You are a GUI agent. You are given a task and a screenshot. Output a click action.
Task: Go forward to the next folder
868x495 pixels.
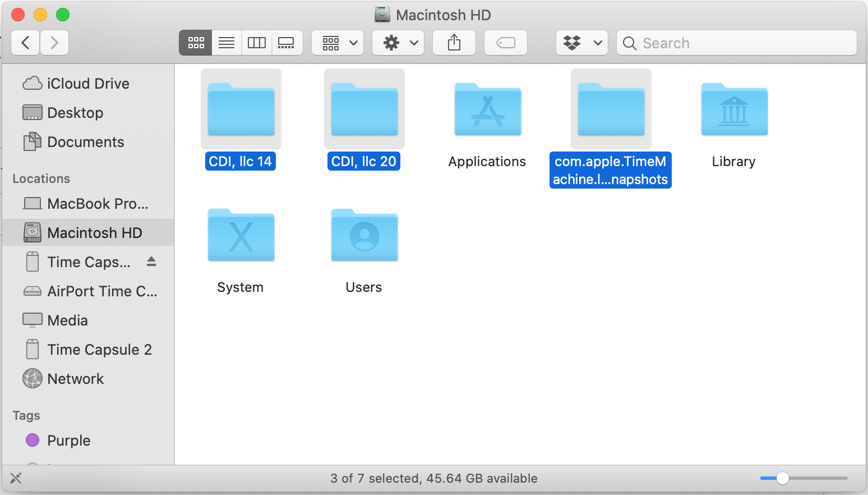click(x=54, y=43)
